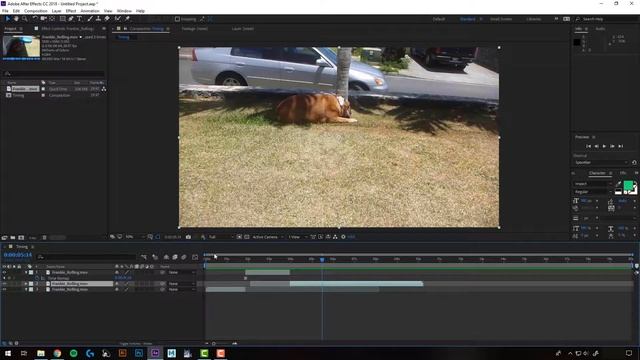Viewport: 640px width, 360px height.
Task: Click the Graph Editor button in timeline
Action: 195,257
